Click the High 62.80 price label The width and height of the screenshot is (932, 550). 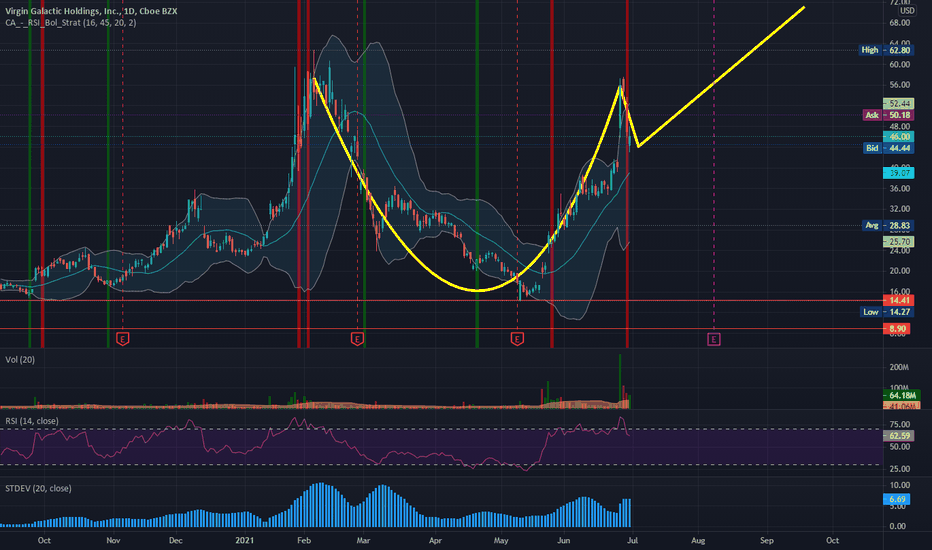pyautogui.click(x=886, y=50)
